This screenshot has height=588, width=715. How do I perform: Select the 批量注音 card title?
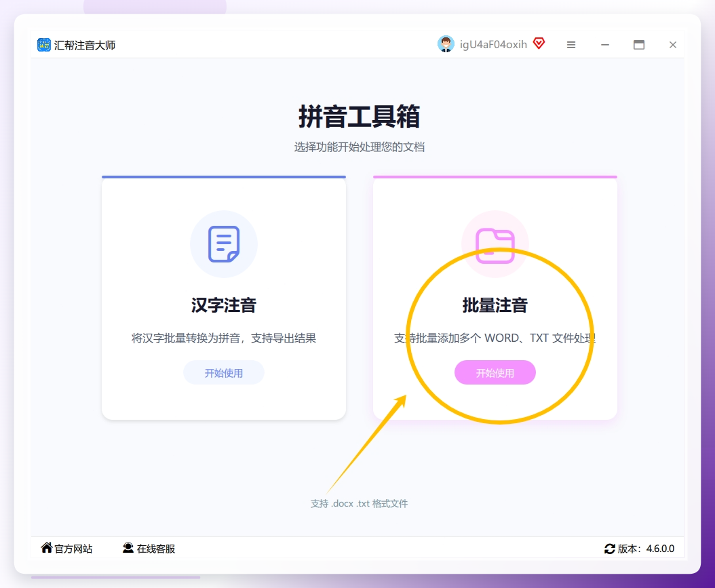pyautogui.click(x=495, y=305)
